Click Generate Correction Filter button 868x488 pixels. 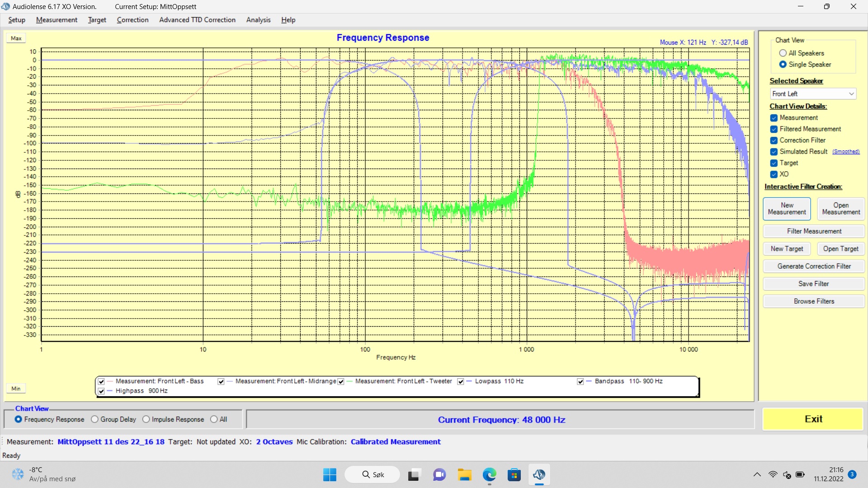point(814,266)
